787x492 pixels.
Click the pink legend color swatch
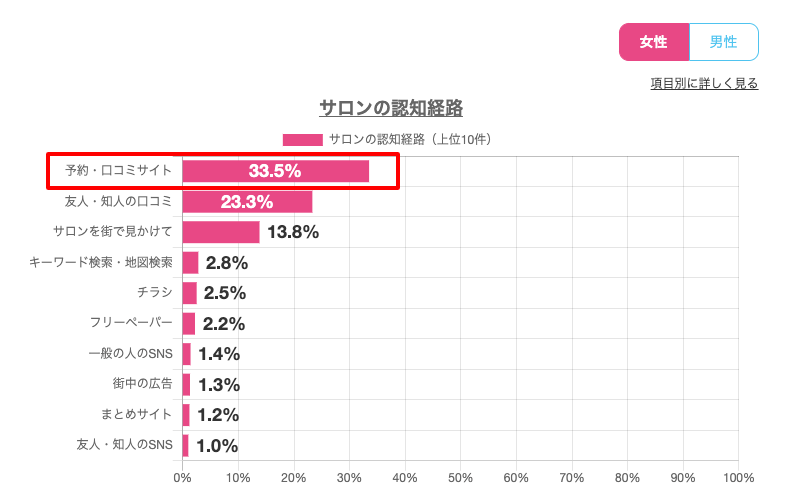[302, 139]
